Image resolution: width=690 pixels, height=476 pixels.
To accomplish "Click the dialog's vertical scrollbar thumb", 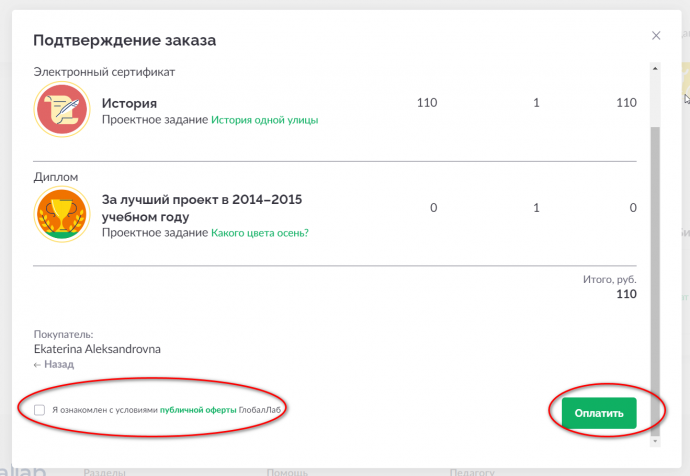I will pyautogui.click(x=655, y=282).
